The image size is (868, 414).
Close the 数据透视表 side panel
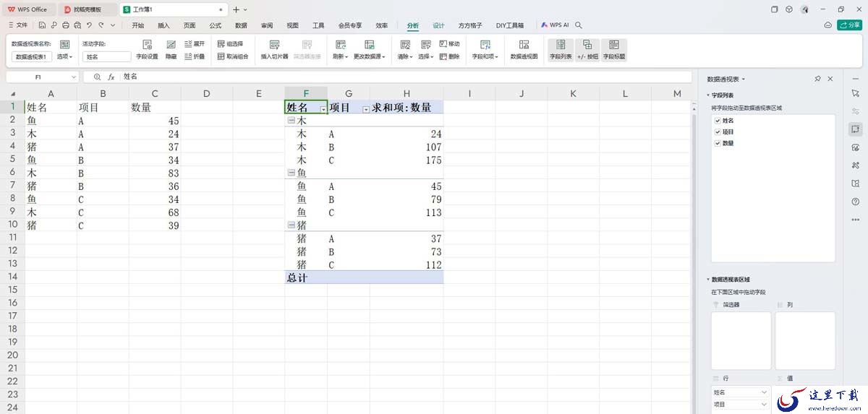pyautogui.click(x=830, y=79)
